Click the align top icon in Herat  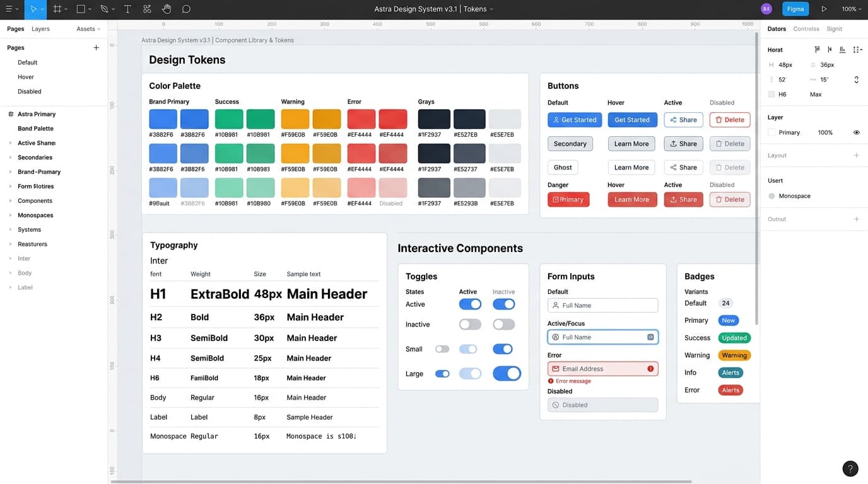pos(818,49)
